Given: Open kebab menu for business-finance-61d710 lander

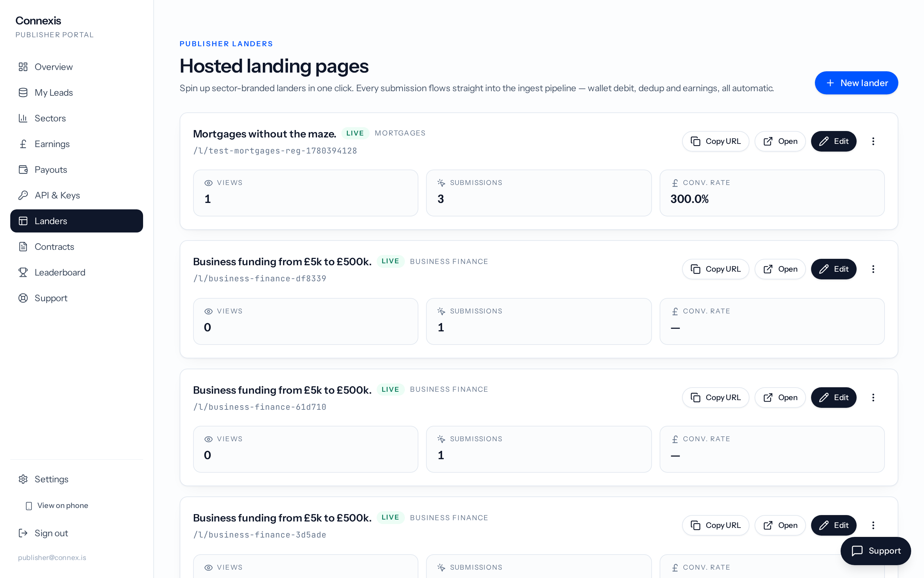Looking at the screenshot, I should tap(873, 398).
